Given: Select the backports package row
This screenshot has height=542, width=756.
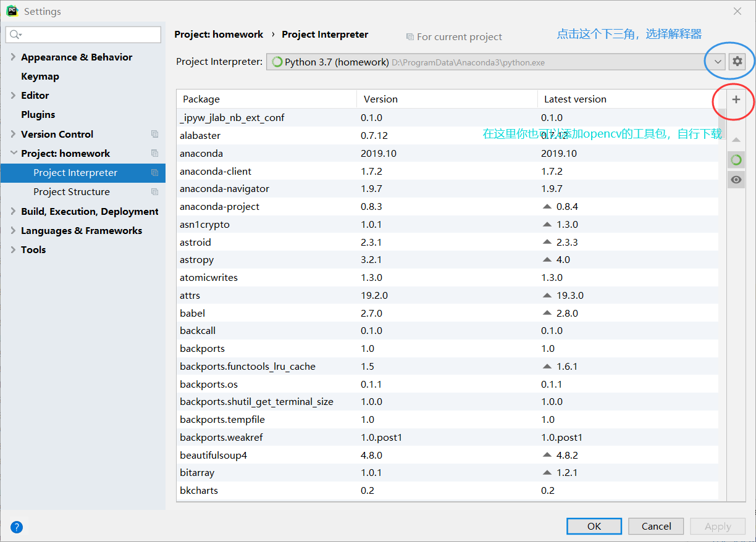Looking at the screenshot, I should click(x=447, y=348).
